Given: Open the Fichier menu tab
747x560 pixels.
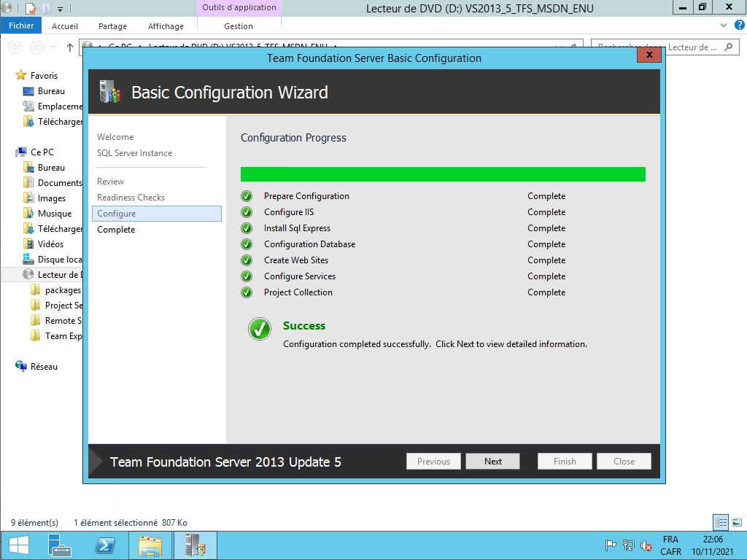Looking at the screenshot, I should [x=21, y=26].
